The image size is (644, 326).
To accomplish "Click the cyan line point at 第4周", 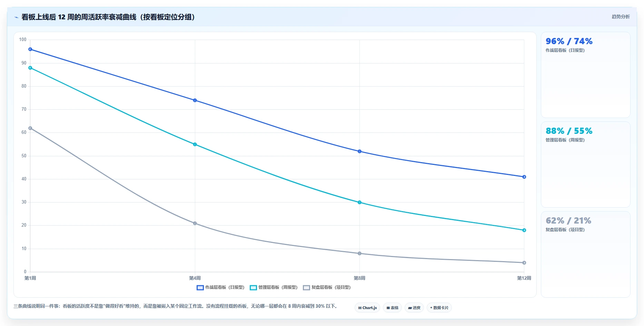I will [x=195, y=145].
